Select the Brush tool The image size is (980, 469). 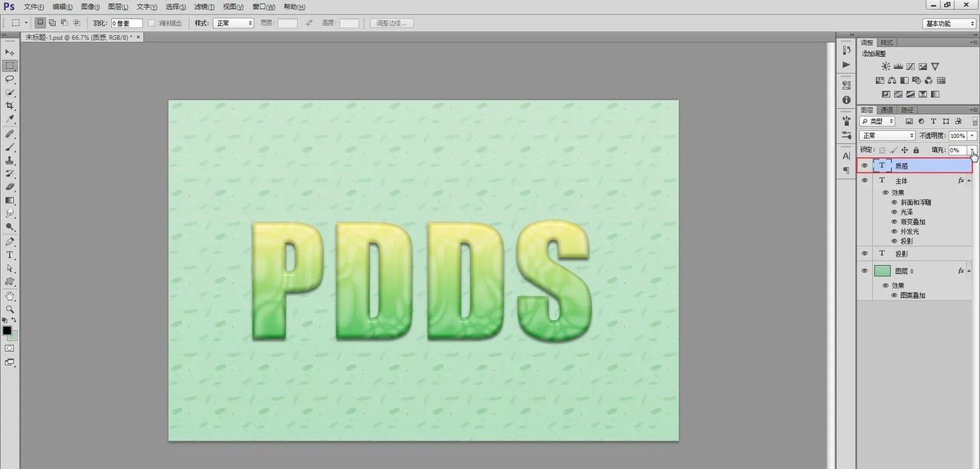coord(10,146)
